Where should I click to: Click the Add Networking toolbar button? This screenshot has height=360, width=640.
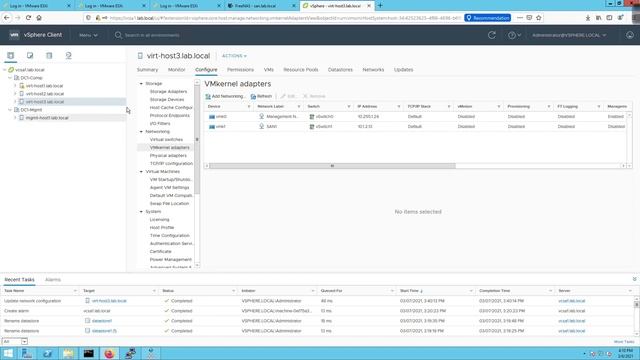point(225,96)
